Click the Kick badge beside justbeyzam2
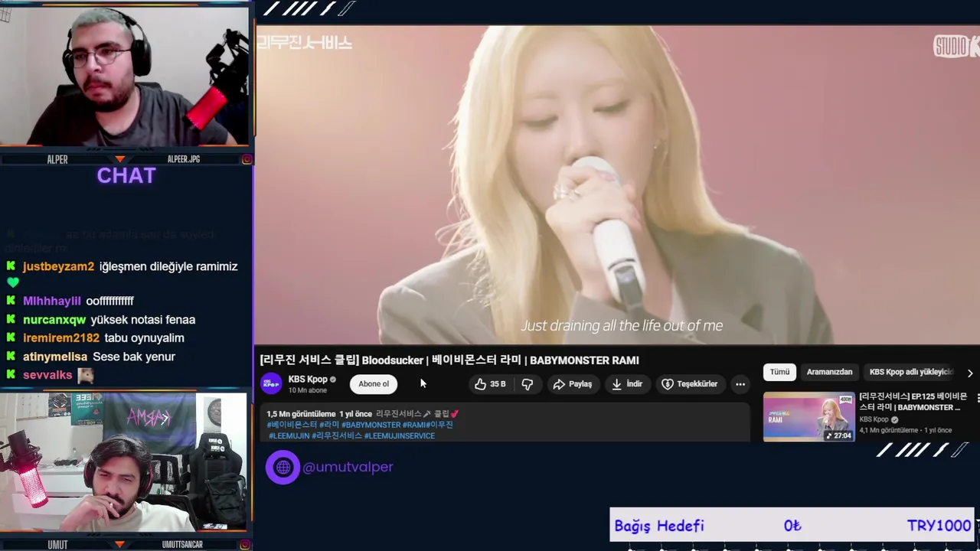The width and height of the screenshot is (980, 551). click(11, 266)
